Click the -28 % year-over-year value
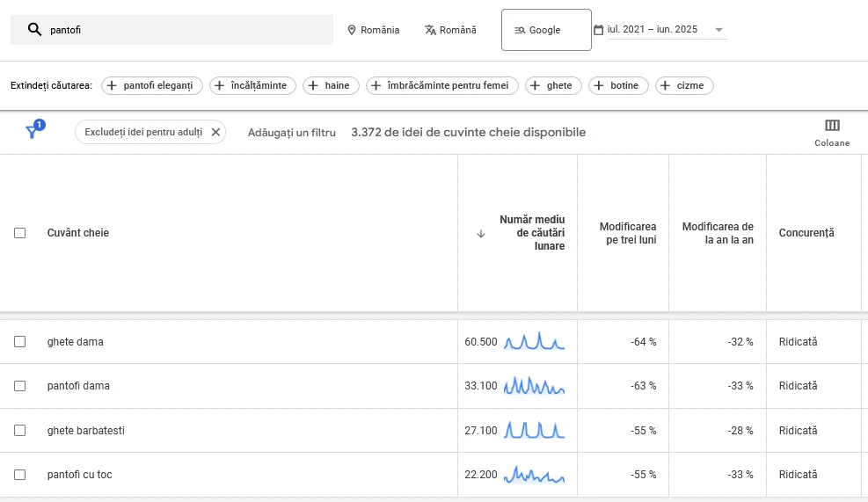Image resolution: width=868 pixels, height=502 pixels. 740,430
